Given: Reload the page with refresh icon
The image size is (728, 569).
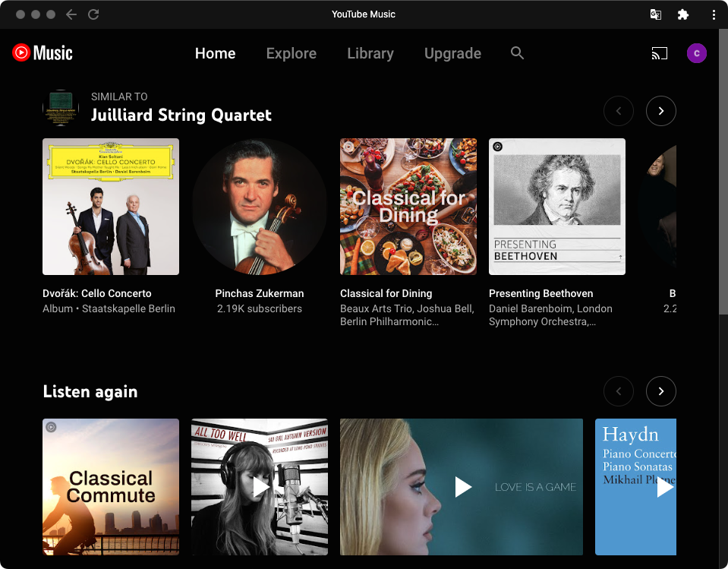Looking at the screenshot, I should [93, 14].
